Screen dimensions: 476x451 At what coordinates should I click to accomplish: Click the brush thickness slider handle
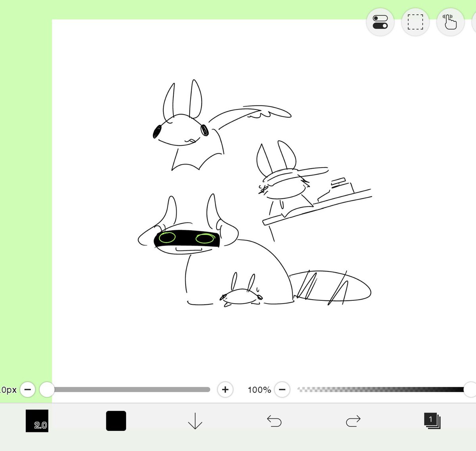pos(47,390)
